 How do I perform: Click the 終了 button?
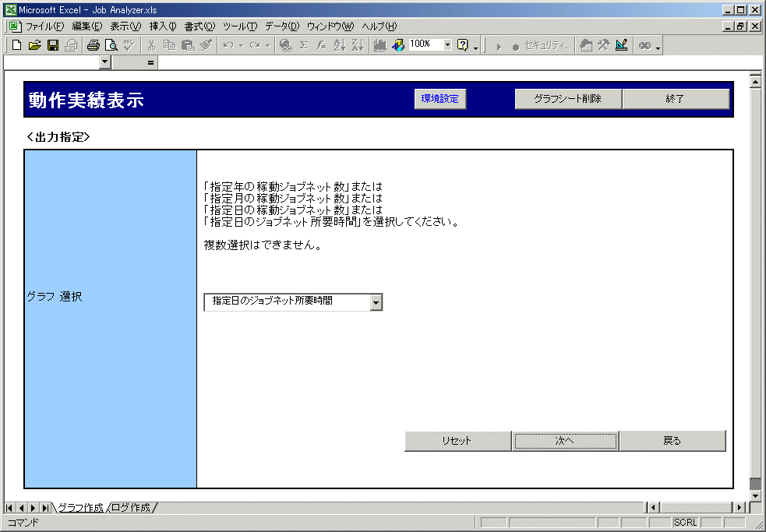click(x=676, y=99)
